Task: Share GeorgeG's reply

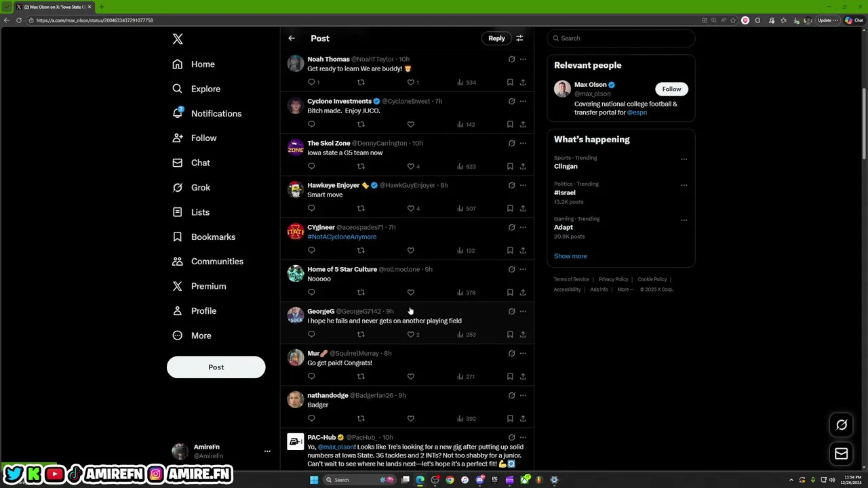Action: click(x=523, y=335)
